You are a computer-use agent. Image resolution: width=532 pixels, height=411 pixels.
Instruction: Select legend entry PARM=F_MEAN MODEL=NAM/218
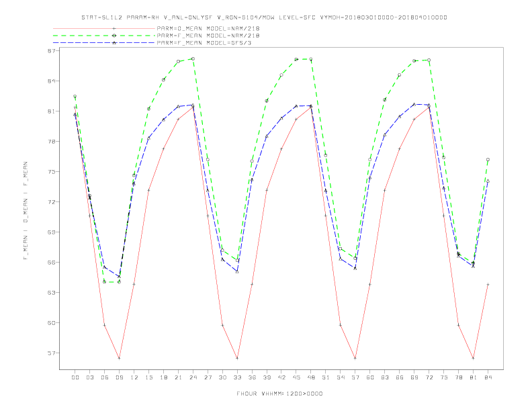click(x=208, y=36)
